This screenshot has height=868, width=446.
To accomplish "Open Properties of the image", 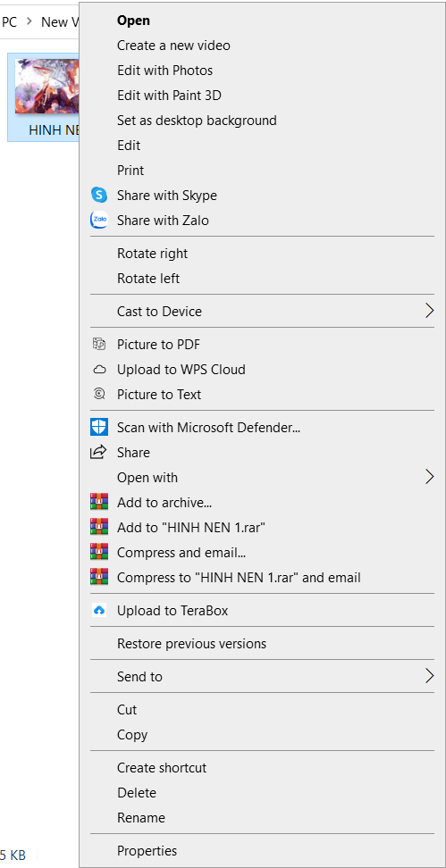I will click(x=147, y=851).
